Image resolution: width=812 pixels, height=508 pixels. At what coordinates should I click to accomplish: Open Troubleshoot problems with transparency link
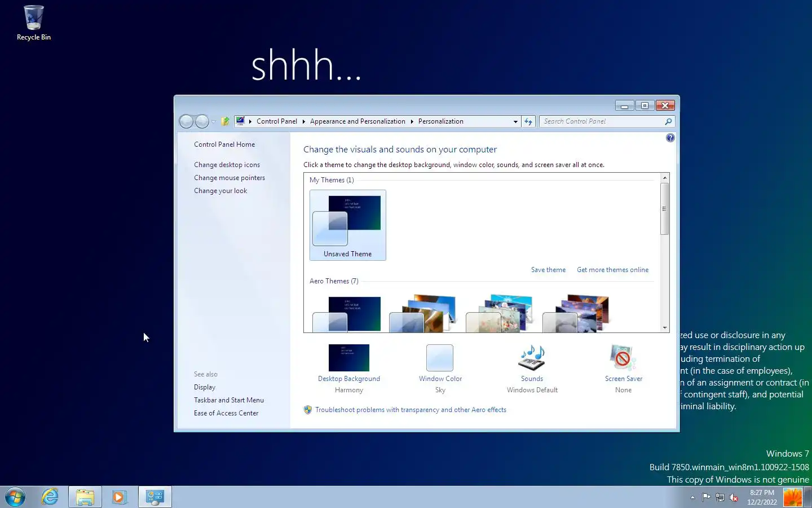coord(411,410)
